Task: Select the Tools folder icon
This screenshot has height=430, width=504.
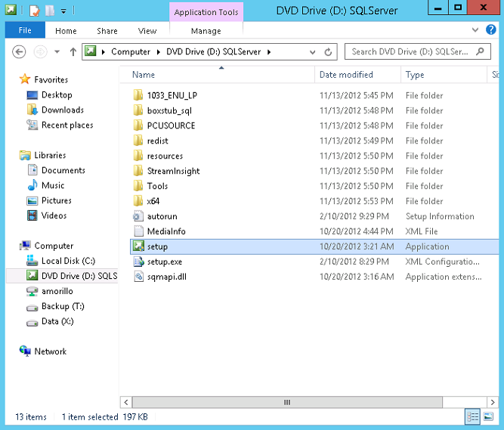Action: pyautogui.click(x=138, y=186)
